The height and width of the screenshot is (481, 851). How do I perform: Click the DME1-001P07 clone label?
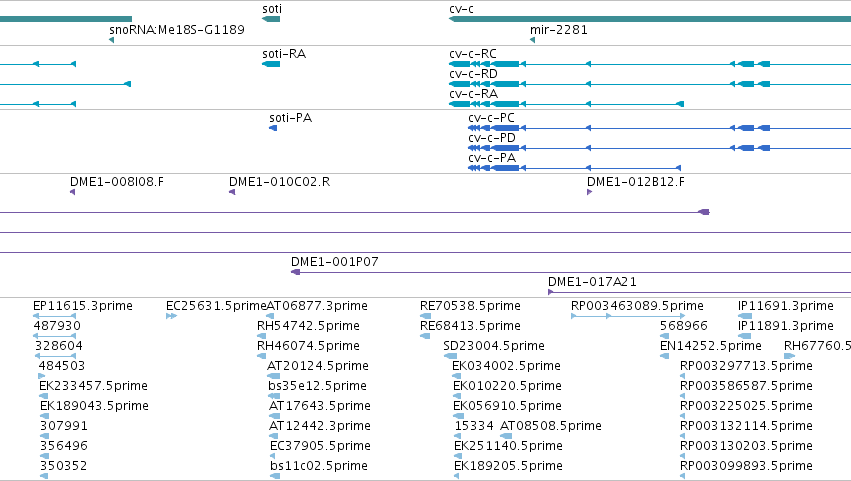[335, 262]
